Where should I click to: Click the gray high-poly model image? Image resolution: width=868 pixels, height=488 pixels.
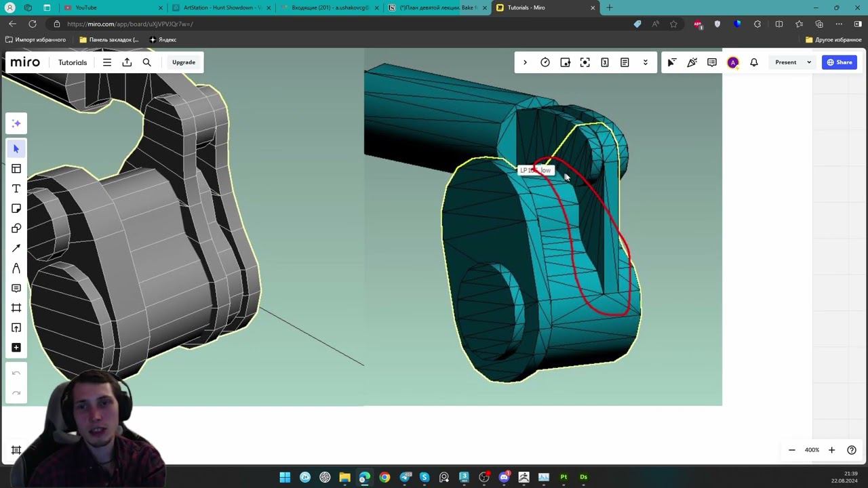coord(182,228)
